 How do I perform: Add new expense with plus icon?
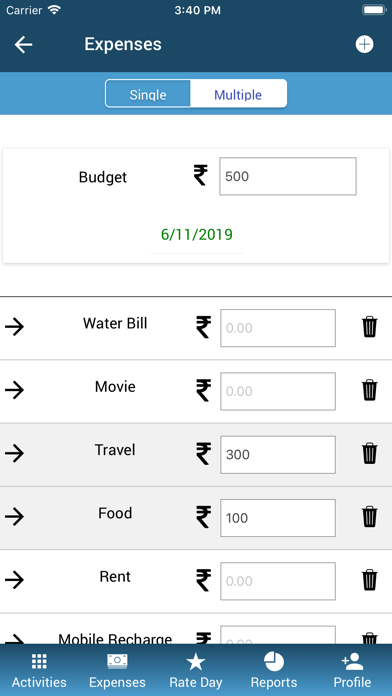364,44
